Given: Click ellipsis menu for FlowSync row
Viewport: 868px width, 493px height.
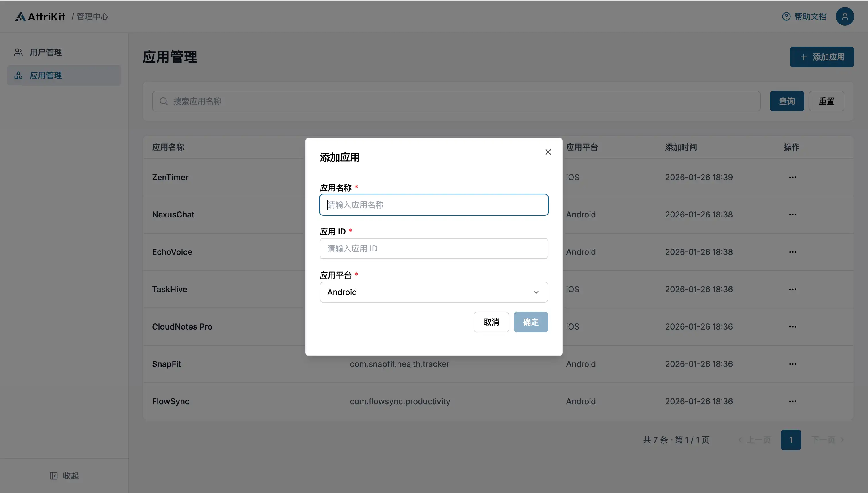Looking at the screenshot, I should click(x=793, y=401).
